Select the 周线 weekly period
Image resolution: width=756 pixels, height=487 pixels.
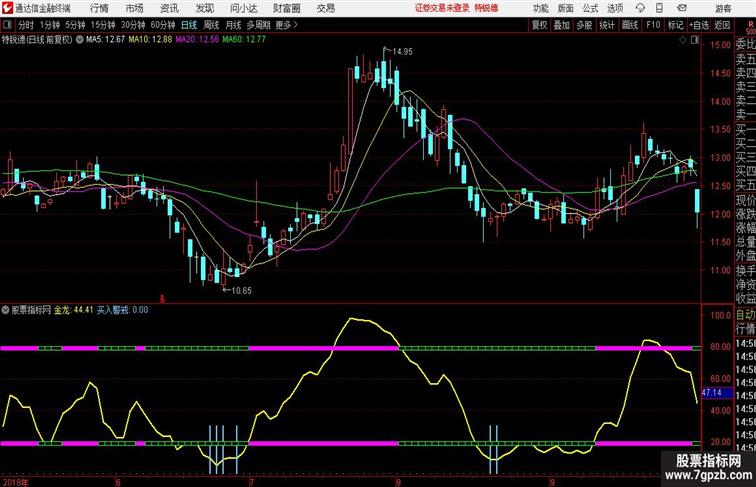pos(211,25)
